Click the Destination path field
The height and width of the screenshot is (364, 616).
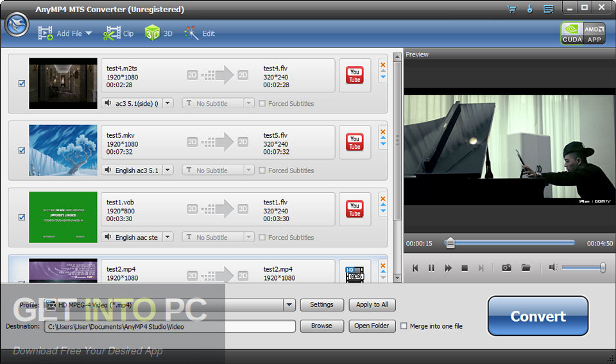[169, 326]
